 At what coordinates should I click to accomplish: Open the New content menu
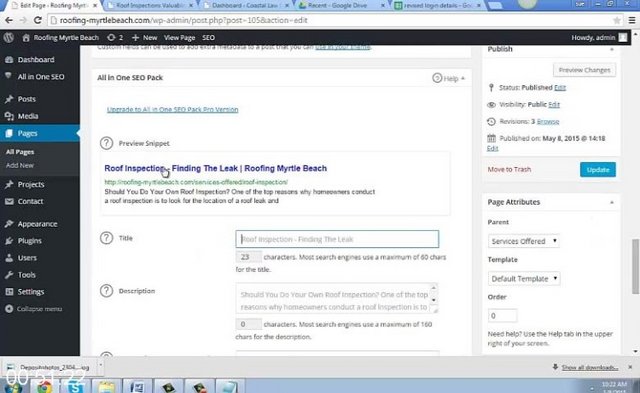[144, 38]
